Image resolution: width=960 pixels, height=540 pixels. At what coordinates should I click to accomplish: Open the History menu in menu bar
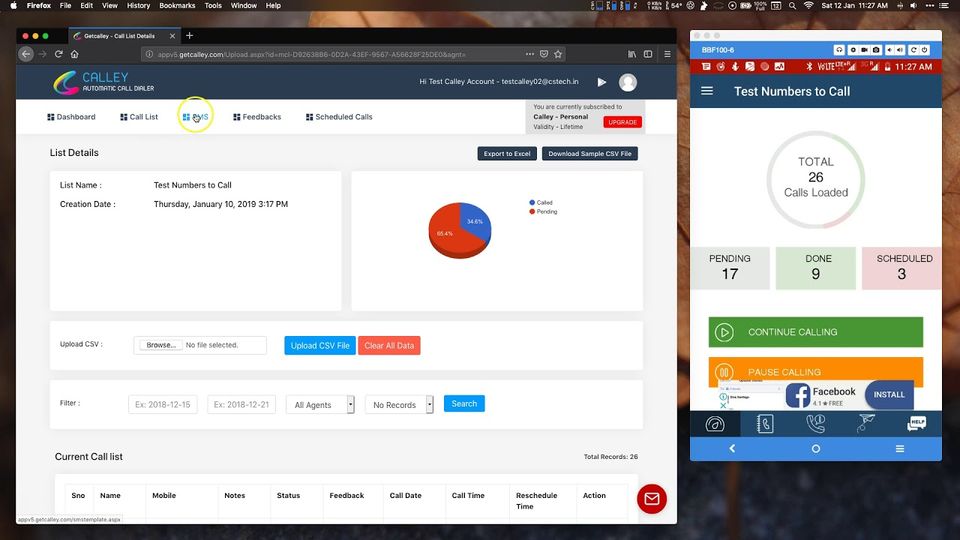pyautogui.click(x=138, y=6)
